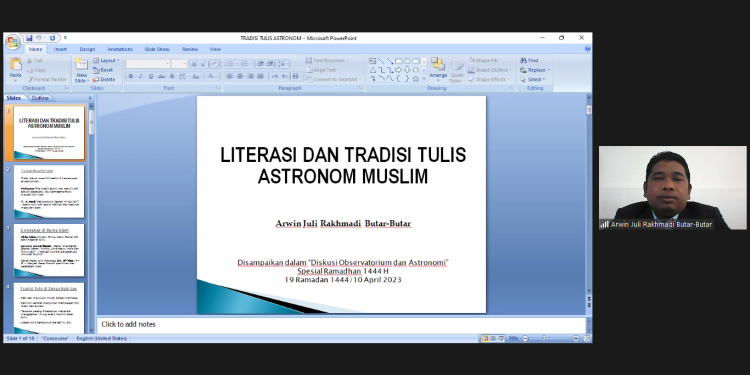Click the text shadow icon
750x375 pixels.
coord(172,77)
